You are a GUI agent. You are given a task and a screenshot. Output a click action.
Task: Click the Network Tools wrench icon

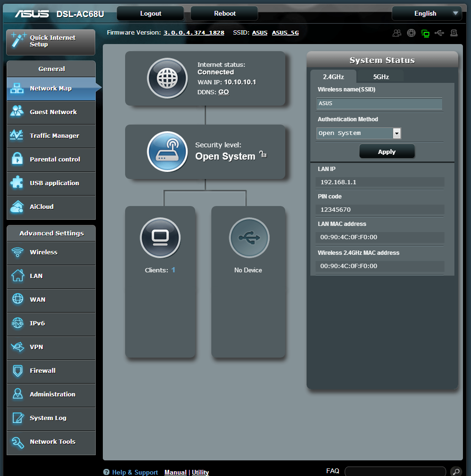pyautogui.click(x=18, y=442)
